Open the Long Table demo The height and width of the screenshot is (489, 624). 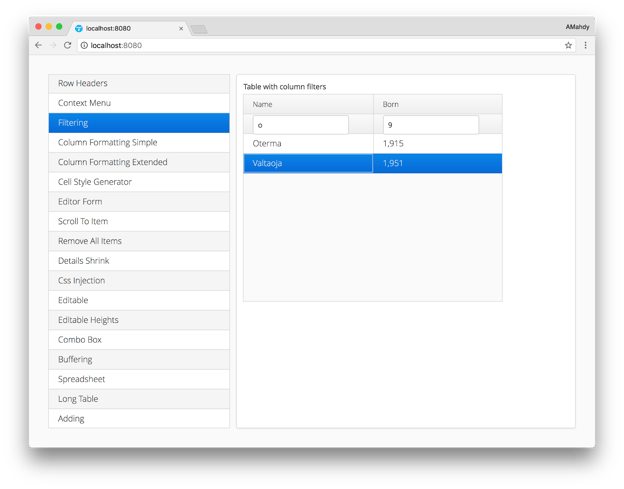pos(139,399)
